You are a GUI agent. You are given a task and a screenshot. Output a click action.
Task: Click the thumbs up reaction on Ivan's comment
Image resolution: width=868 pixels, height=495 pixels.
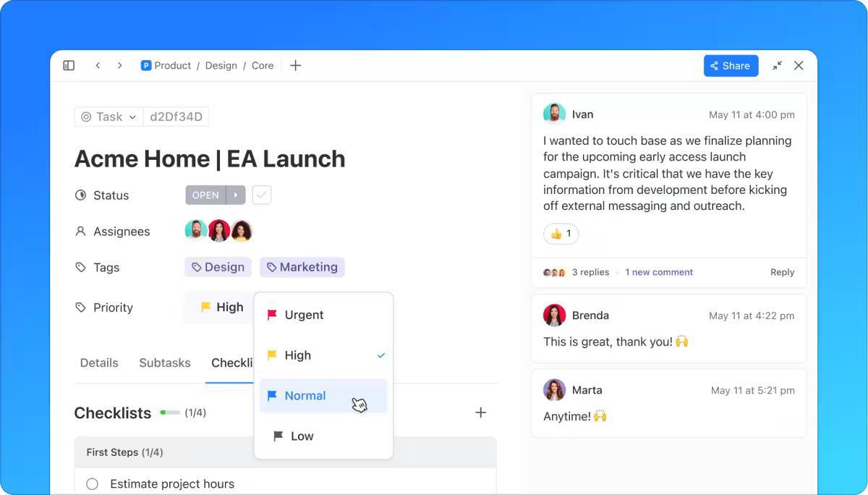point(561,234)
